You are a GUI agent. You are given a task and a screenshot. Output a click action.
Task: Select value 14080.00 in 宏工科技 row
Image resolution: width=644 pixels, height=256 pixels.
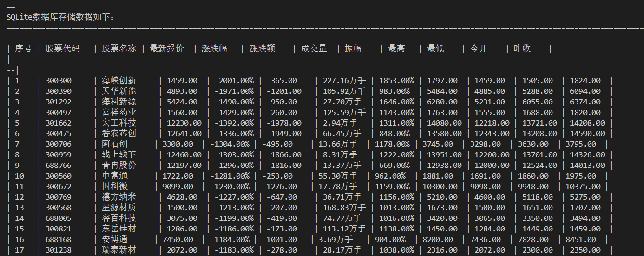click(x=444, y=123)
